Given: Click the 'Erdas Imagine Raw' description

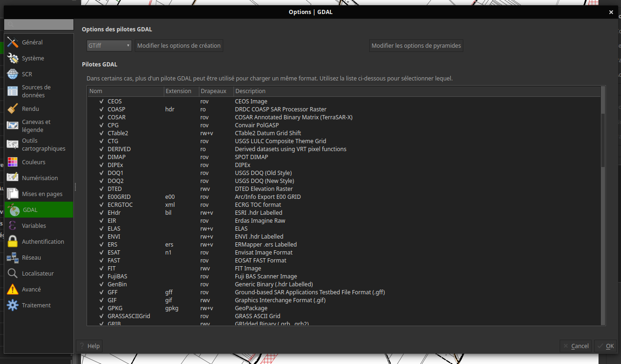Looking at the screenshot, I should coord(260,220).
